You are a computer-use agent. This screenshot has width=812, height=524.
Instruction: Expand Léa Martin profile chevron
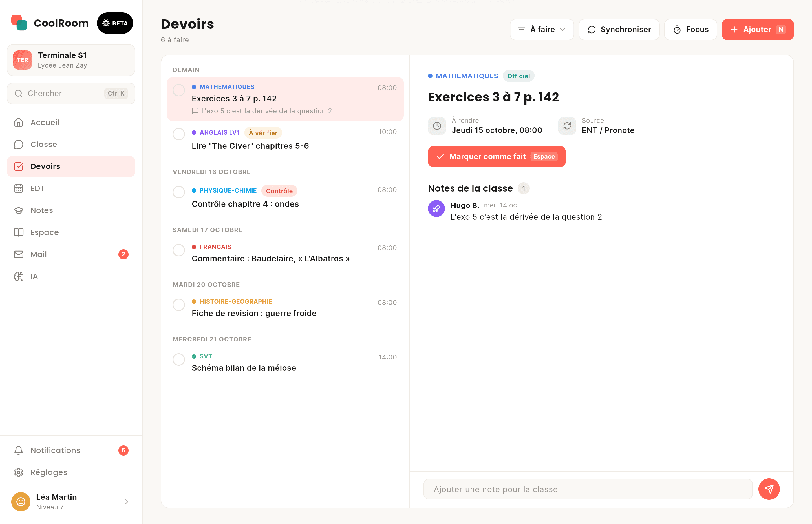click(x=127, y=501)
